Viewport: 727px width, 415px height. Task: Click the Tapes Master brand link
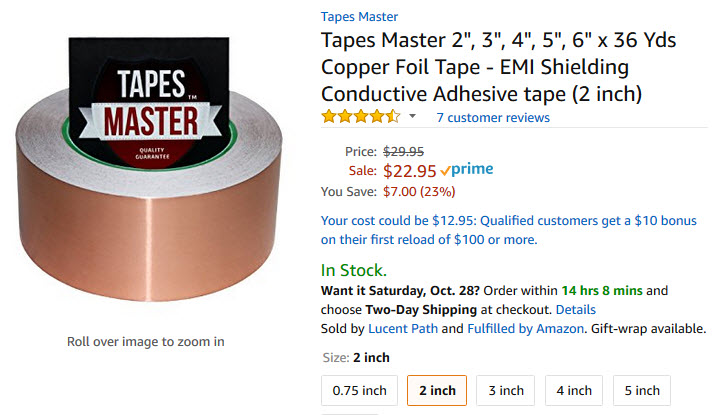[359, 17]
